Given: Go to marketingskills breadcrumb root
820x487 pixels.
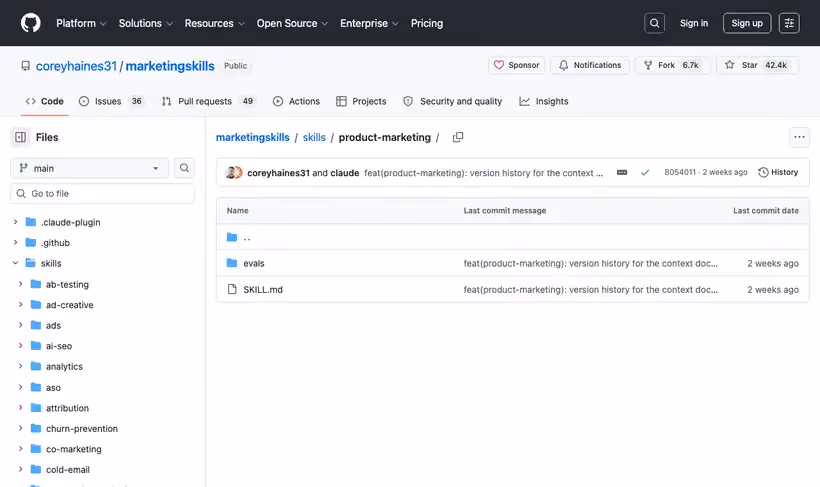Looking at the screenshot, I should [253, 137].
